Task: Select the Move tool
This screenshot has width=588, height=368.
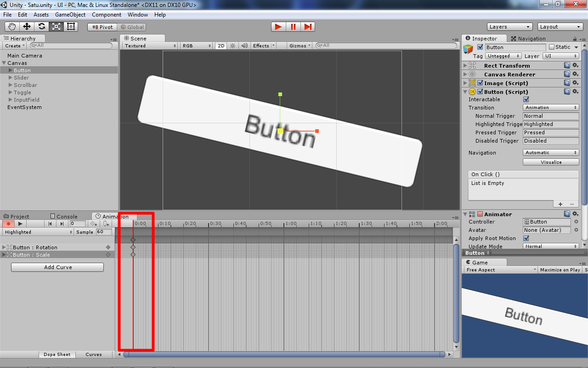Action: (26, 27)
